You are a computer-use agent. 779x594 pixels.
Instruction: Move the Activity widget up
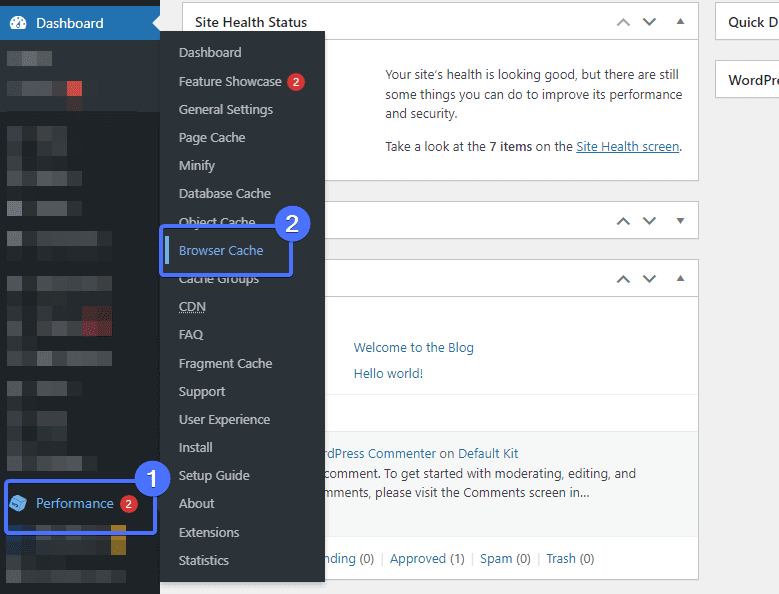pos(623,279)
